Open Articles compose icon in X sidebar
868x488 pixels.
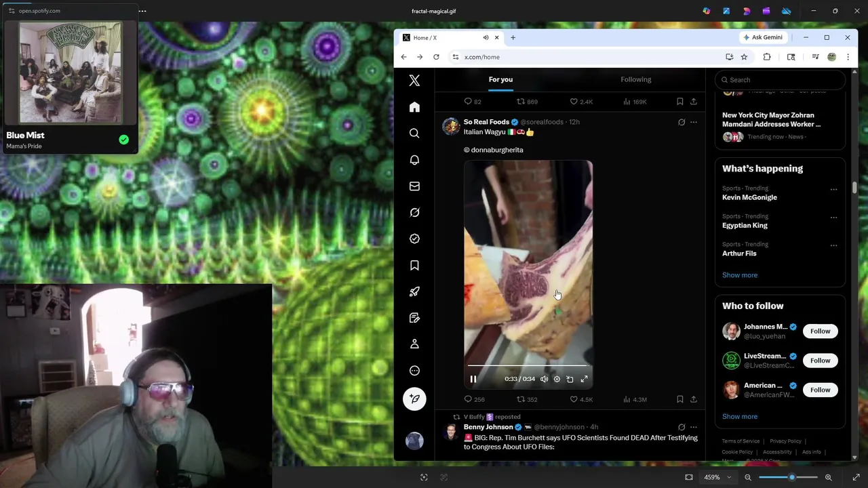tap(414, 318)
